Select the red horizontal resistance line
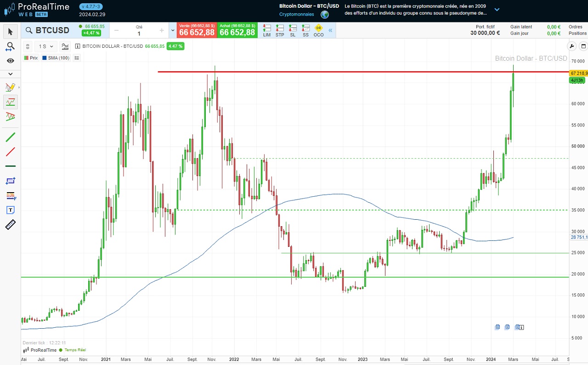 pos(363,72)
